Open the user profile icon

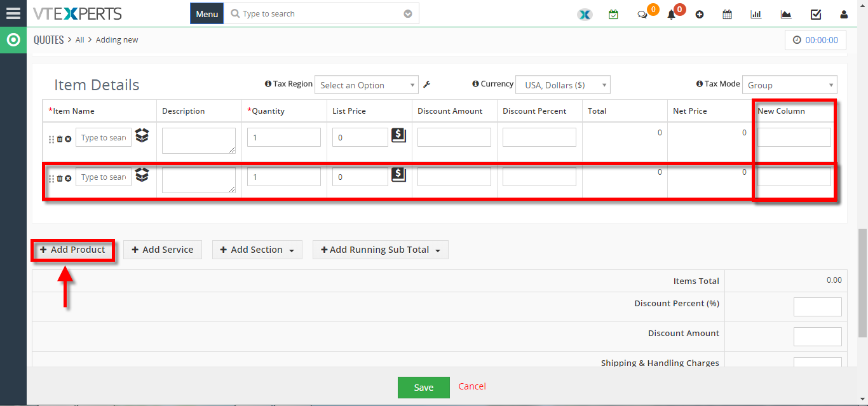coord(844,14)
